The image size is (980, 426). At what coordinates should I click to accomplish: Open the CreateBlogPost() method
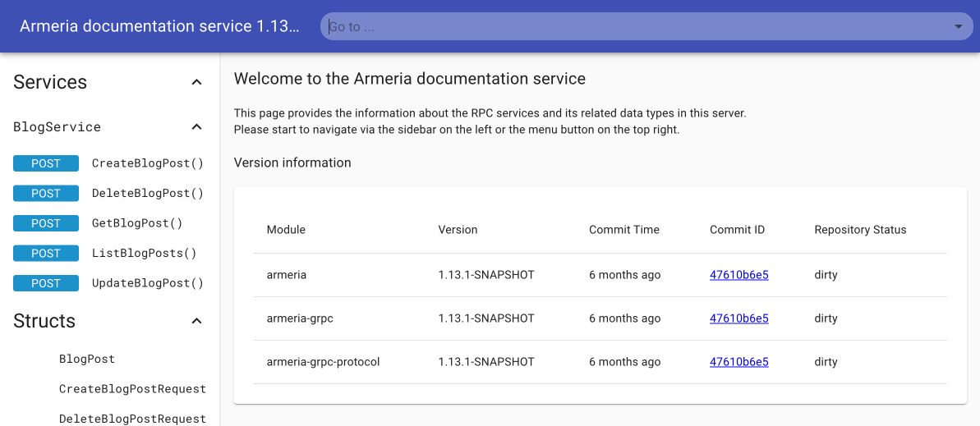[147, 163]
